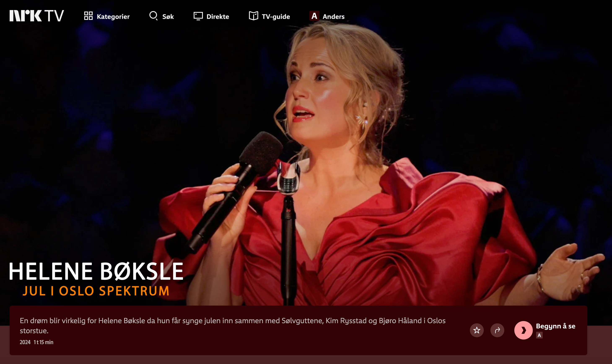Start playback with the pink play button
This screenshot has width=612, height=364.
(x=523, y=330)
